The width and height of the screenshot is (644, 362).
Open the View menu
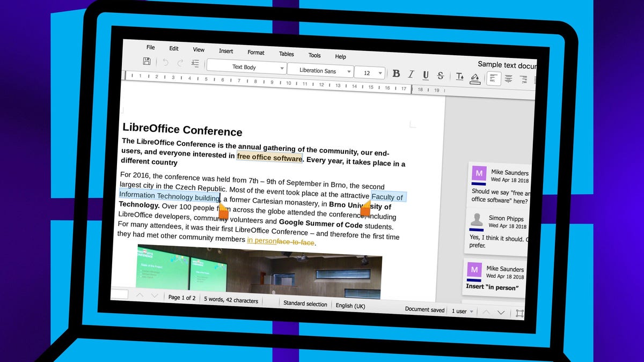click(x=199, y=49)
